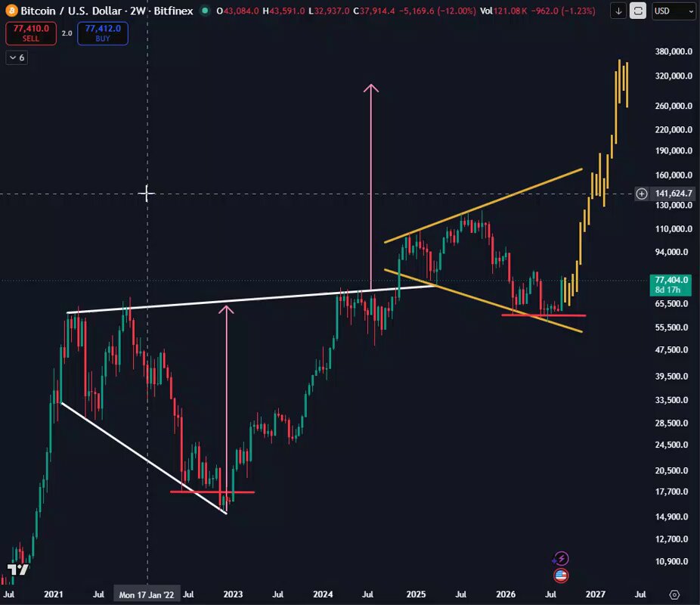The width and height of the screenshot is (700, 605).
Task: Open the USD currency dropdown
Action: [x=674, y=11]
